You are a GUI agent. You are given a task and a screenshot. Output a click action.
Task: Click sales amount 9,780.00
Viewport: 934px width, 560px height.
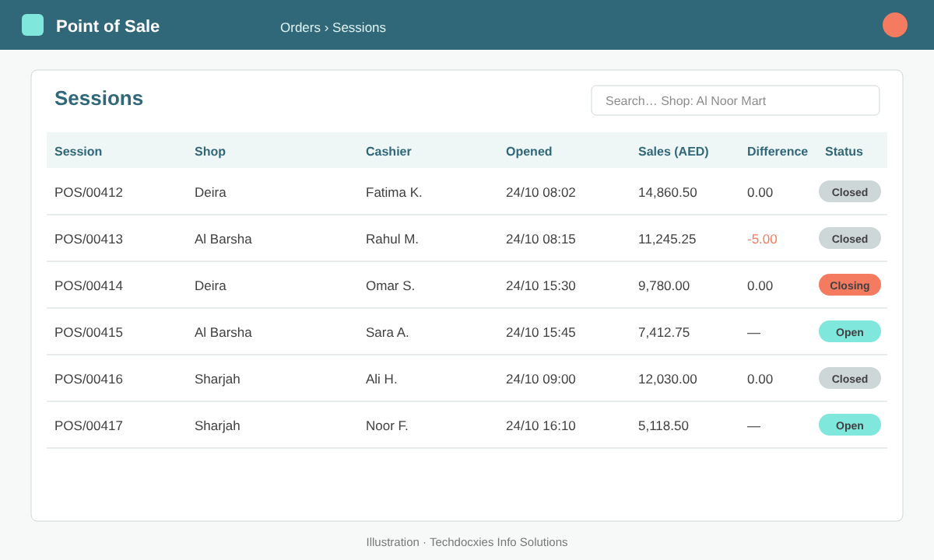(664, 285)
